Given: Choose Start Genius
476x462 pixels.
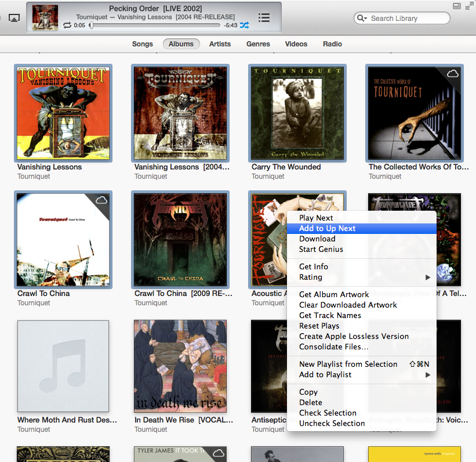Looking at the screenshot, I should (x=362, y=249).
